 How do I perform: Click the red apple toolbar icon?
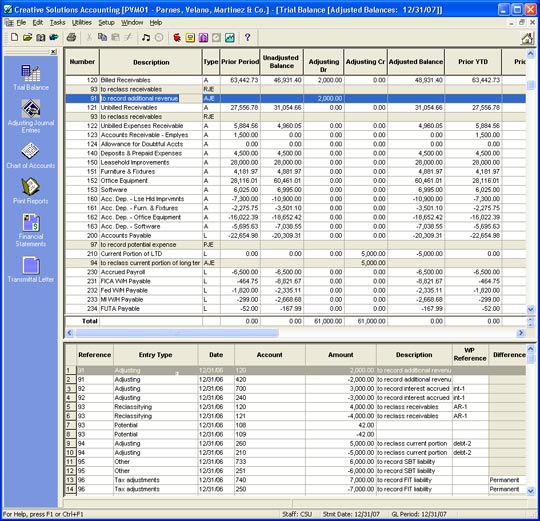tap(177, 37)
